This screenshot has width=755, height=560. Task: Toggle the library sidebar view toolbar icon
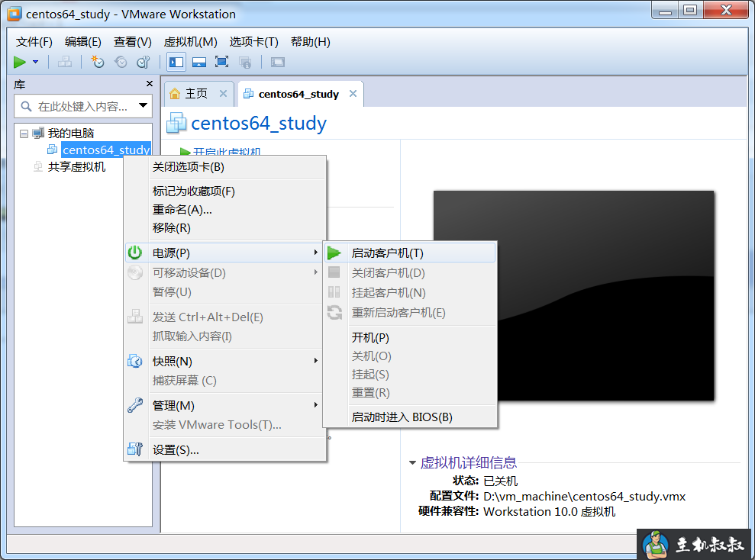click(x=176, y=62)
